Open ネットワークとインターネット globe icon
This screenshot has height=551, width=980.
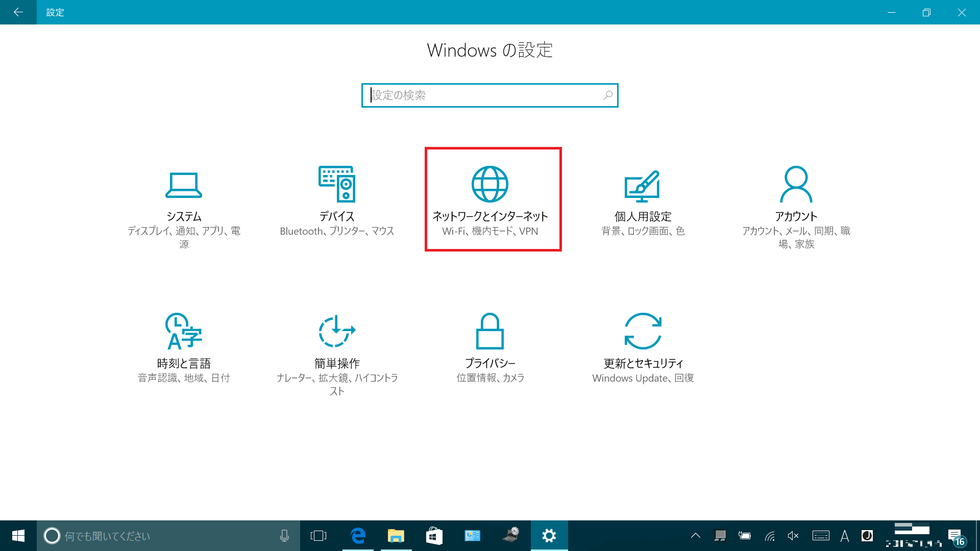pyautogui.click(x=490, y=184)
